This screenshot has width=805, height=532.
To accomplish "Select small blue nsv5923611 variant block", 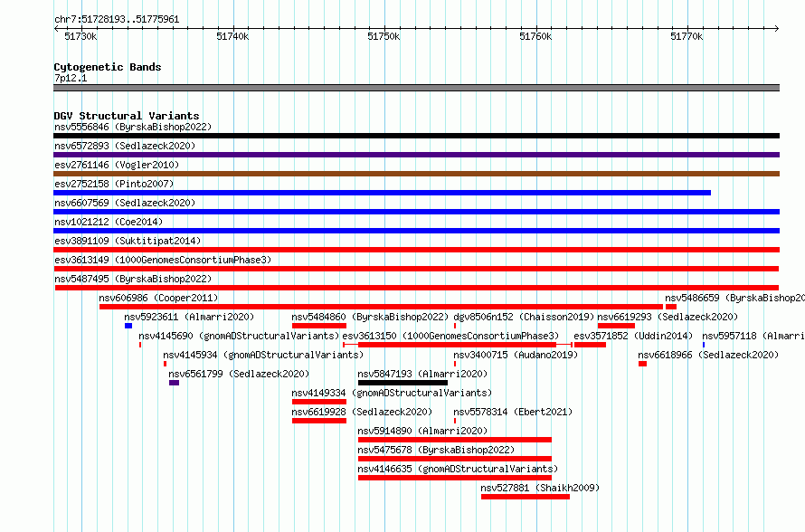I will tap(128, 326).
